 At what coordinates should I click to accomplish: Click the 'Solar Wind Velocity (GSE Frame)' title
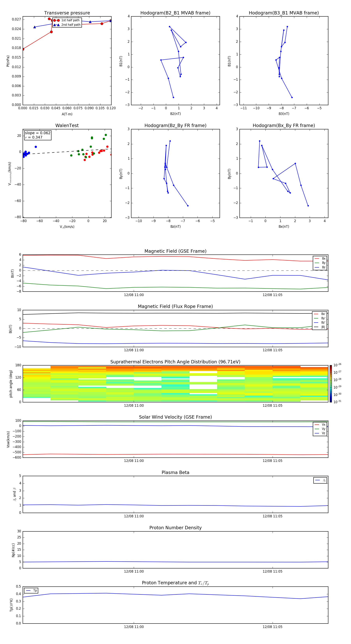[x=175, y=417]
